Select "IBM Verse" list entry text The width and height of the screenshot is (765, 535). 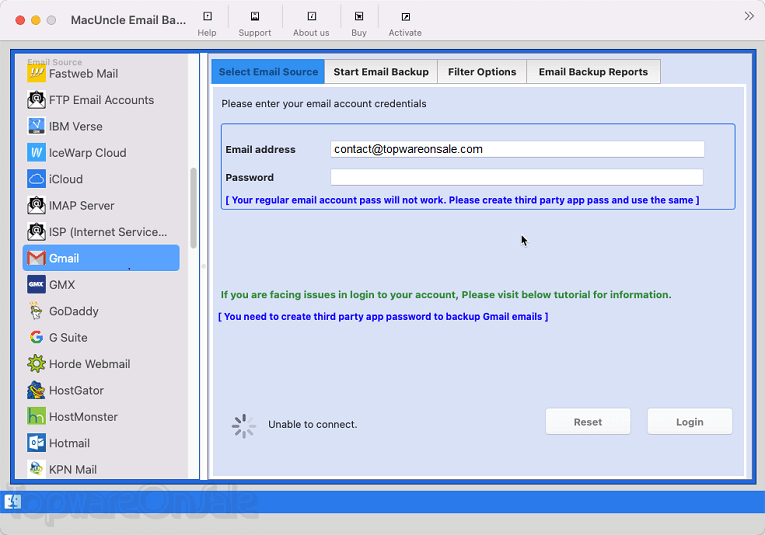coord(76,126)
